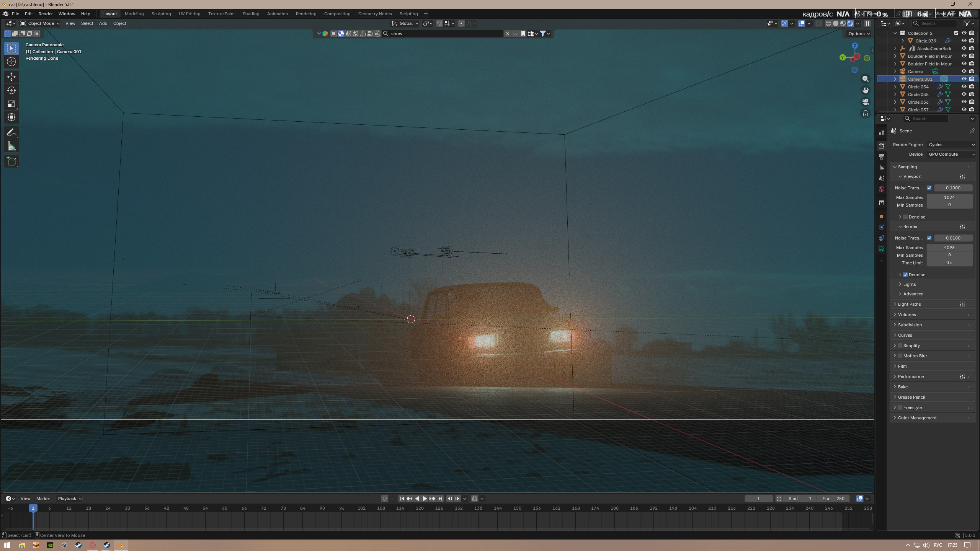This screenshot has height=551, width=980.
Task: Open the Render menu
Action: click(x=46, y=14)
